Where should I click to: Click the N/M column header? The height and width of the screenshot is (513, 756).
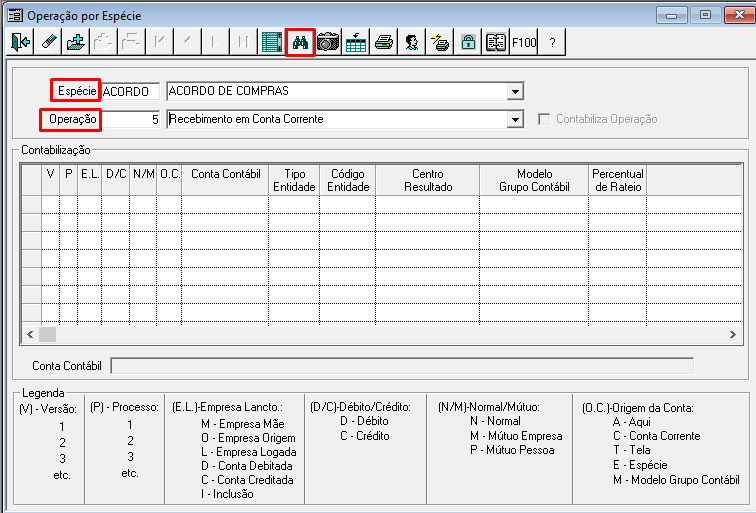click(143, 180)
